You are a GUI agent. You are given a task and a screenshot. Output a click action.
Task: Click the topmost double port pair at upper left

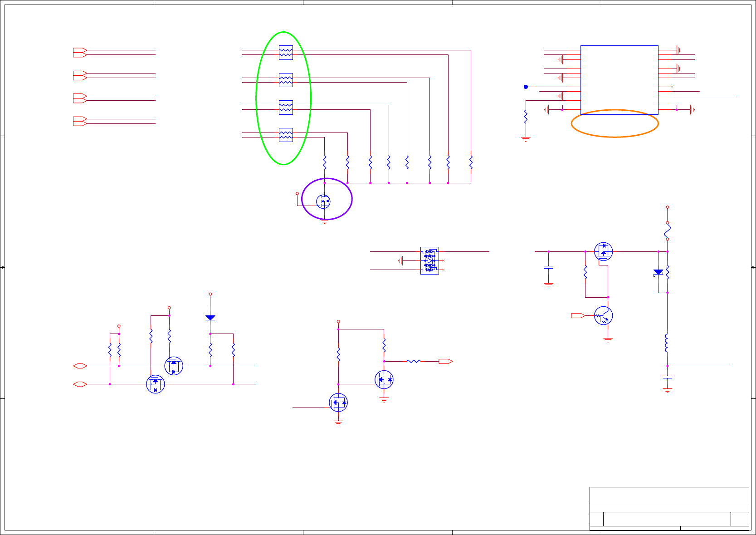80,53
